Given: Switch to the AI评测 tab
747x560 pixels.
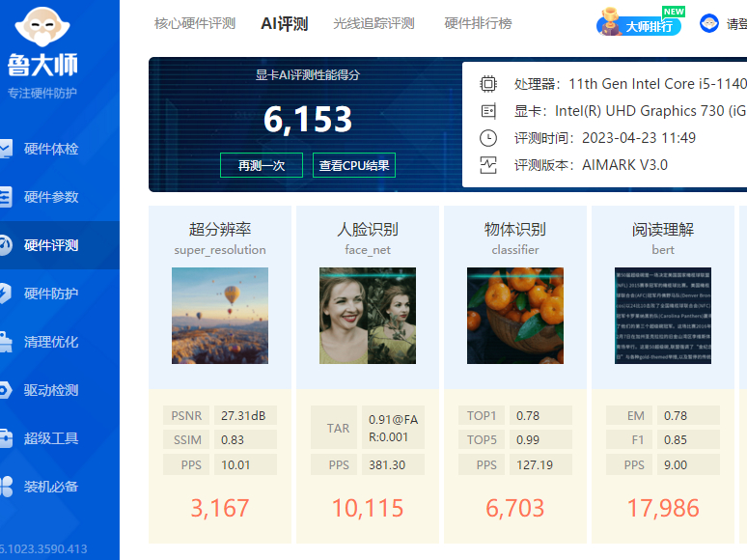Looking at the screenshot, I should click(285, 23).
